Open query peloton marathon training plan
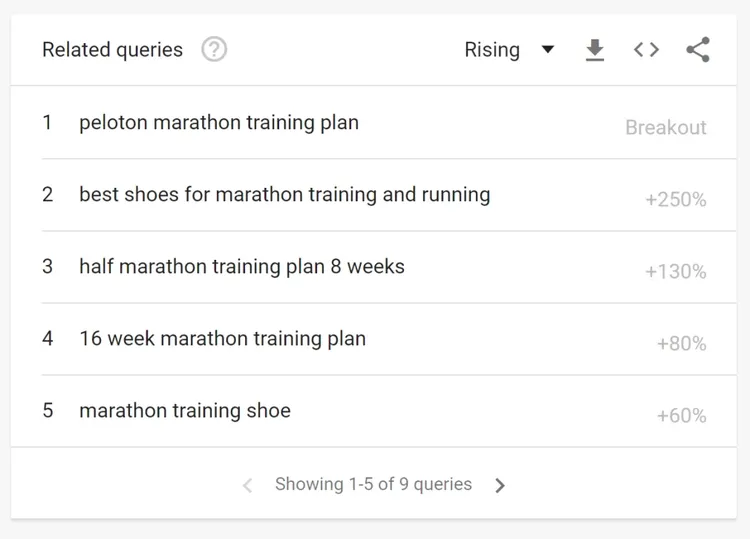The height and width of the screenshot is (539, 750). (x=219, y=122)
